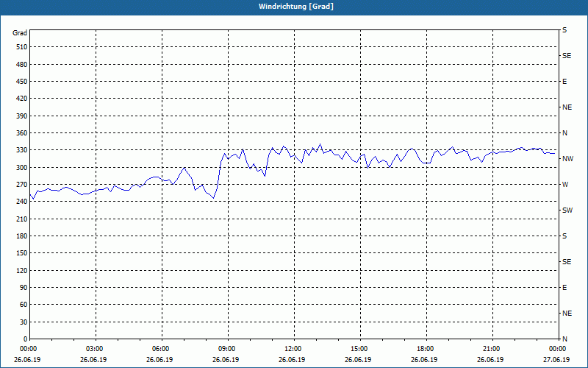Screen dimensions: 588x368
Task: Select the 27.06.19 date label
Action: point(556,360)
